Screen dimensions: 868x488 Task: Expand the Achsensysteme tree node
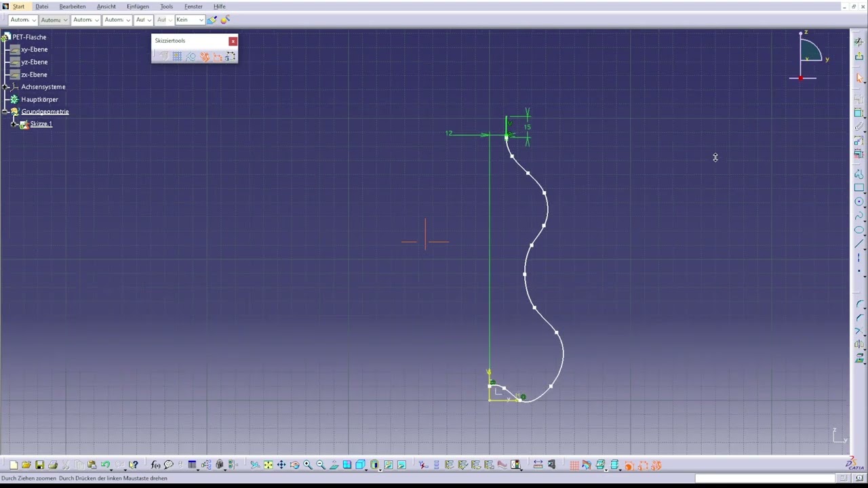(x=5, y=87)
